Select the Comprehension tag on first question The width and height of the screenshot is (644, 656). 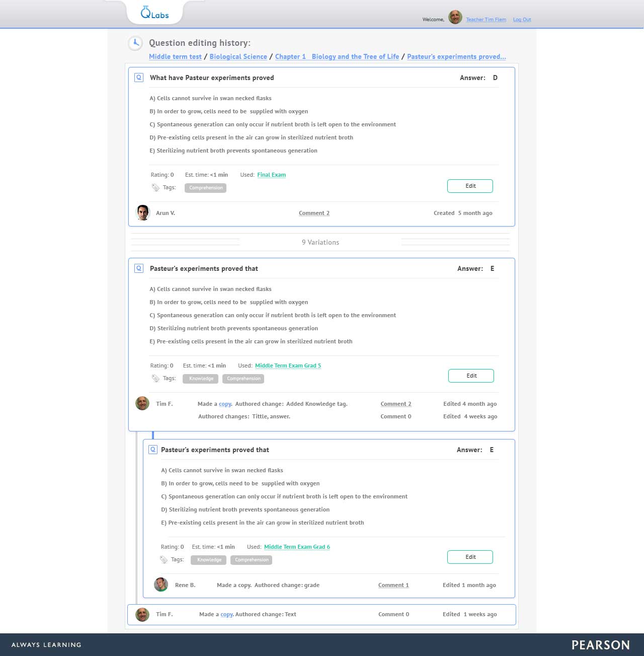pyautogui.click(x=206, y=188)
